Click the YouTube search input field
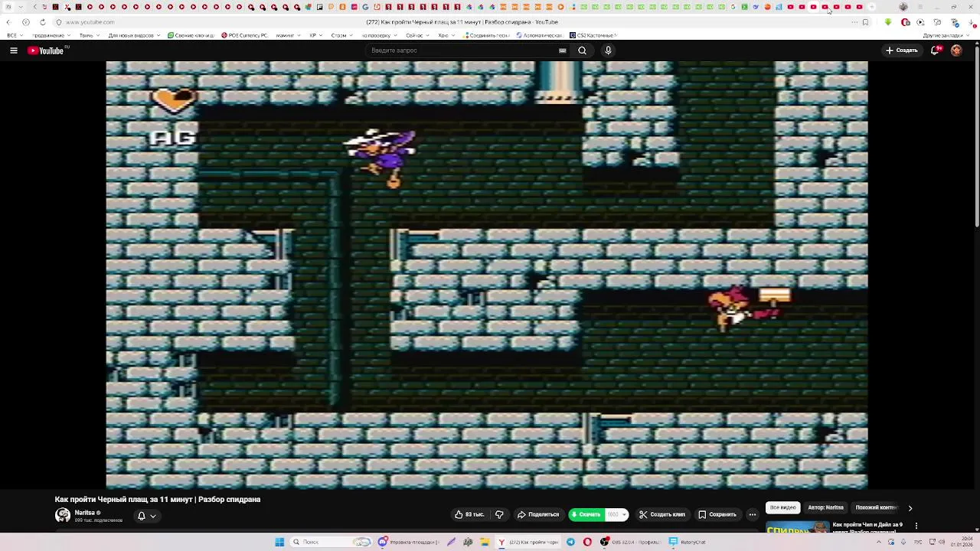This screenshot has height=551, width=980. tap(463, 51)
